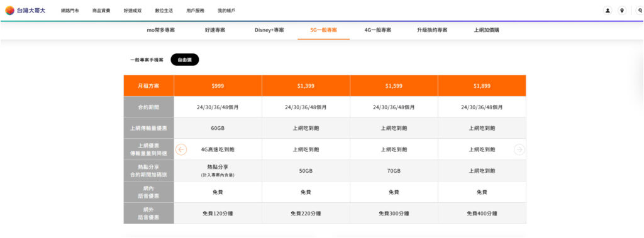Click the 60GB data cell
The image size is (644, 238).
(x=218, y=128)
